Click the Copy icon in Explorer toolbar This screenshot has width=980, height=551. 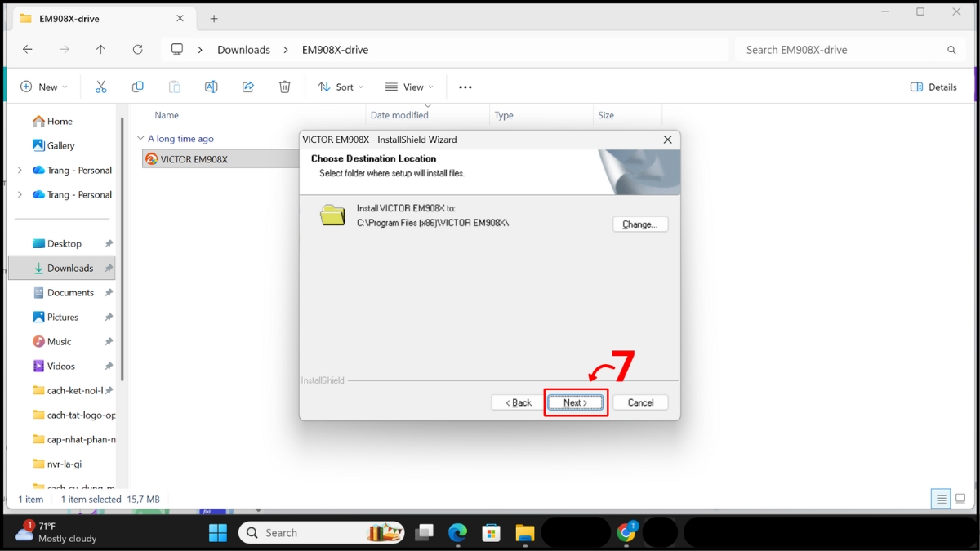(137, 87)
